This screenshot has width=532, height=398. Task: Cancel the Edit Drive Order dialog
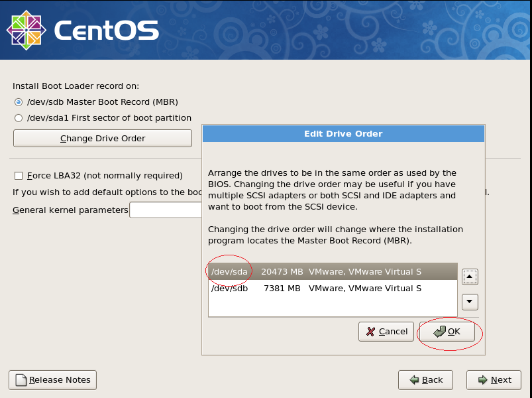tap(386, 332)
